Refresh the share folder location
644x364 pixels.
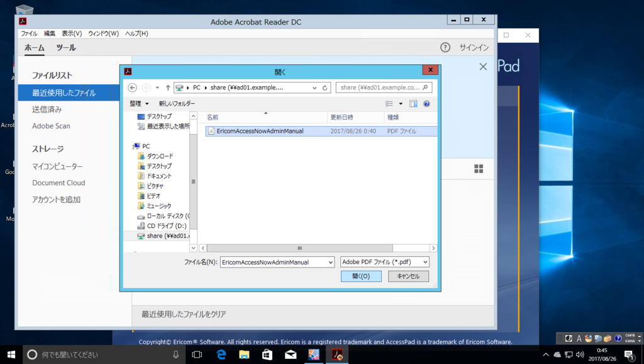[x=325, y=88]
